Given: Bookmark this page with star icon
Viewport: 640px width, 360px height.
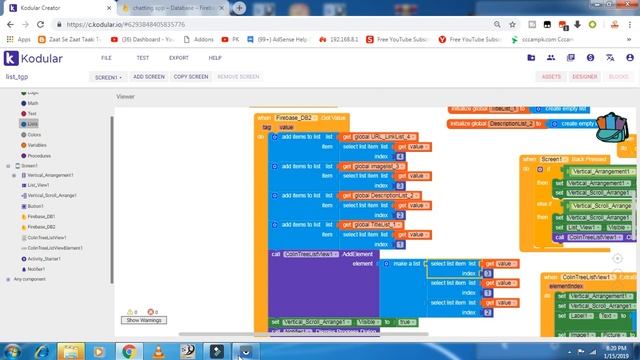Looking at the screenshot, I should point(512,24).
